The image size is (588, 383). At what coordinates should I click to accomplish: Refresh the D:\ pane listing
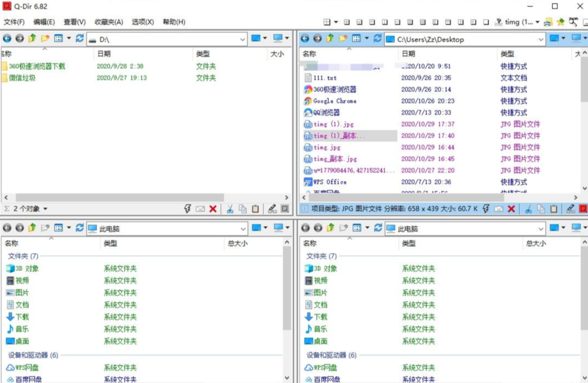pyautogui.click(x=79, y=39)
